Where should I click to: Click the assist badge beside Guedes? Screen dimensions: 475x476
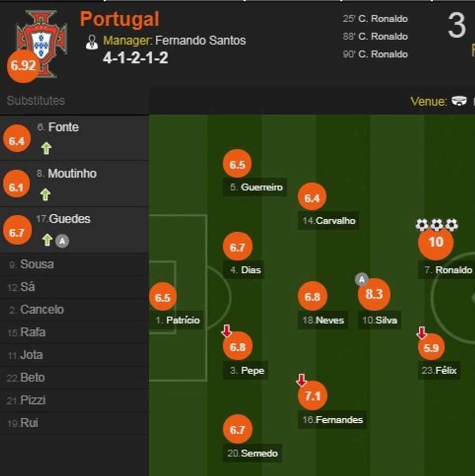pyautogui.click(x=62, y=240)
